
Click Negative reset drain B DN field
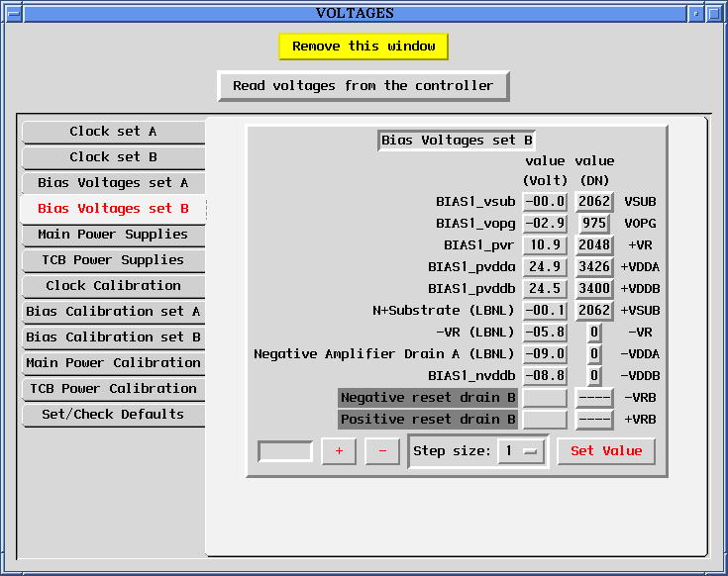pos(594,398)
